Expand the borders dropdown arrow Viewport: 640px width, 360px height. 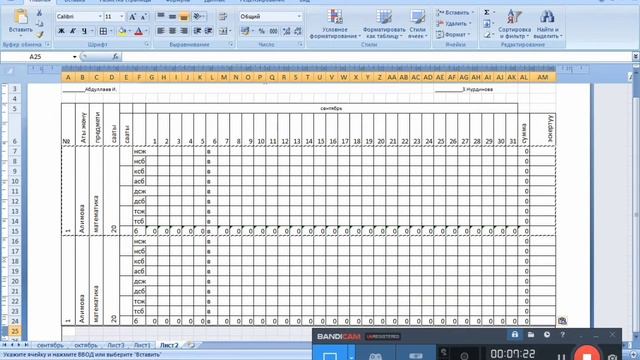(x=111, y=31)
